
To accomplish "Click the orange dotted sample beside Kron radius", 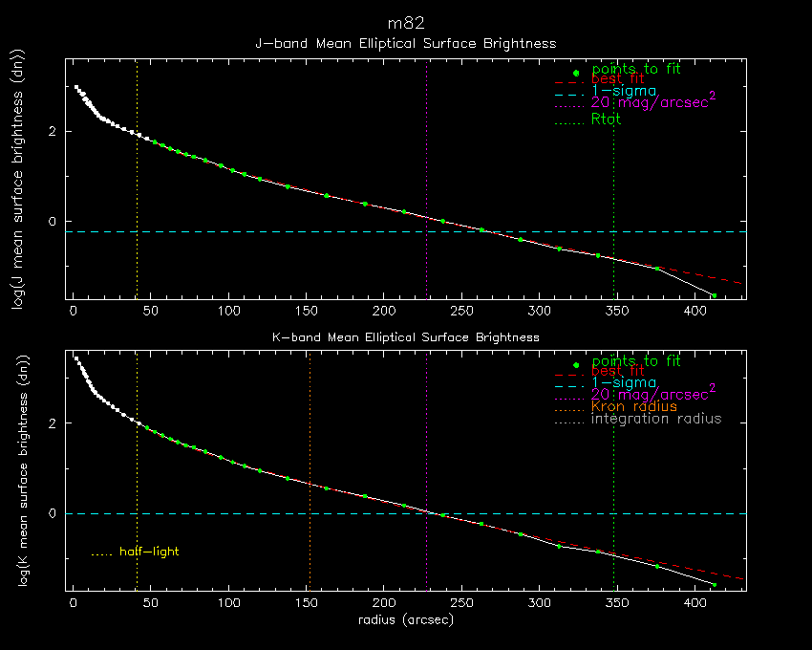I will point(569,407).
